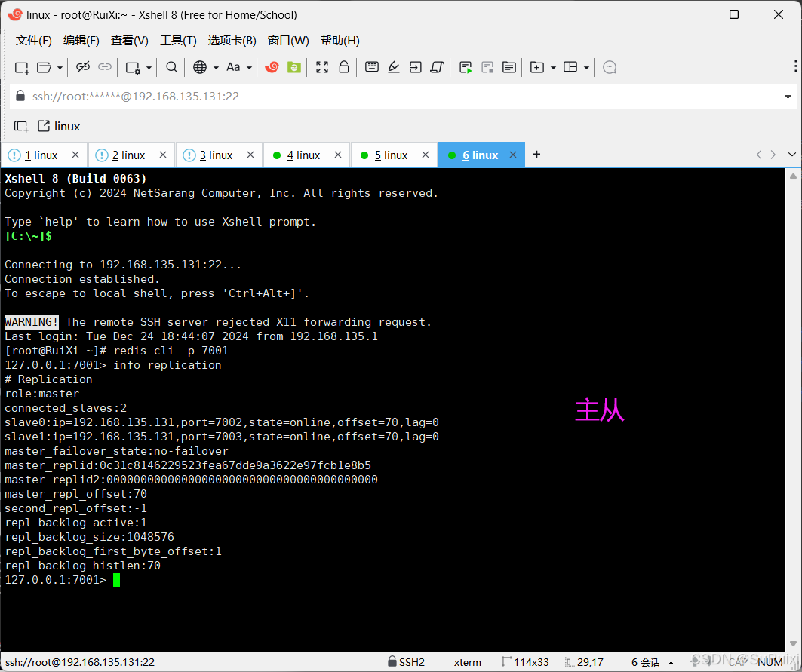Open the logging lines icon
Viewport: 802px width, 672px height.
pyautogui.click(x=509, y=67)
